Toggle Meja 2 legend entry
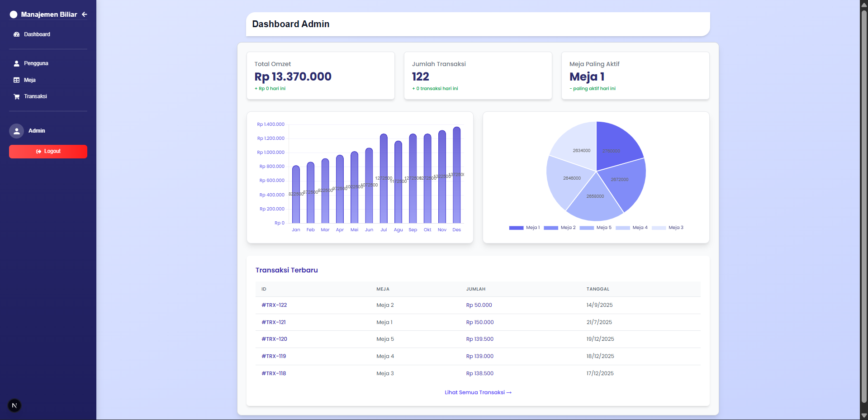 pyautogui.click(x=560, y=228)
